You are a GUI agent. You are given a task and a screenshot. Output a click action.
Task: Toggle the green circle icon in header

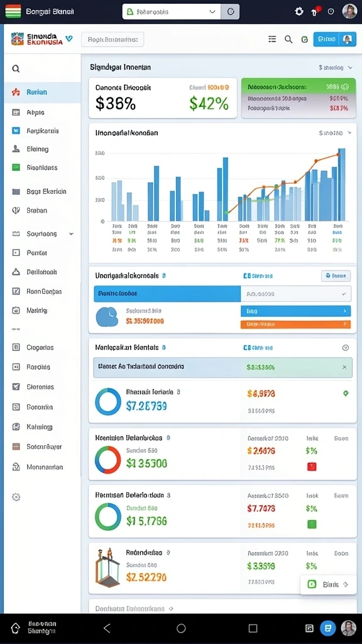point(305,40)
